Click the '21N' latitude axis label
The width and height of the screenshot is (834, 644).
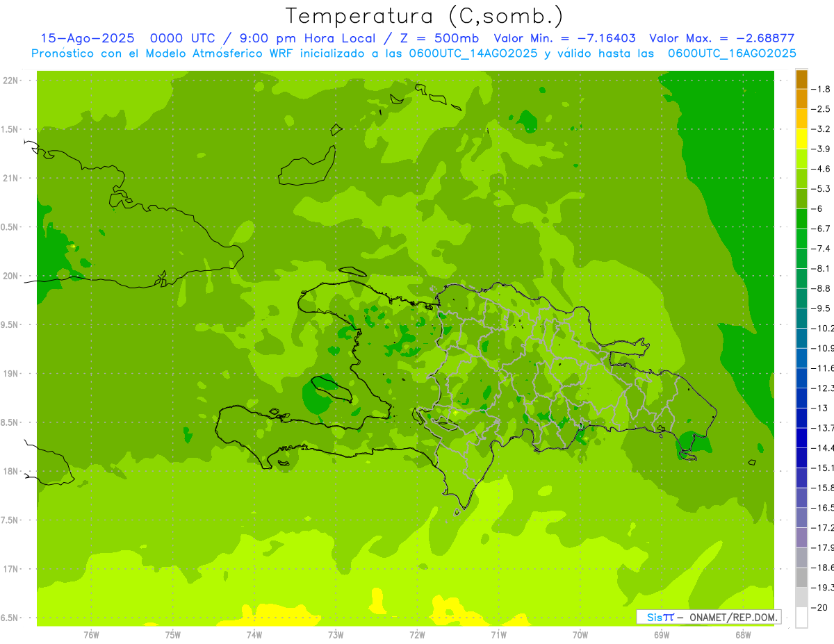[10, 179]
